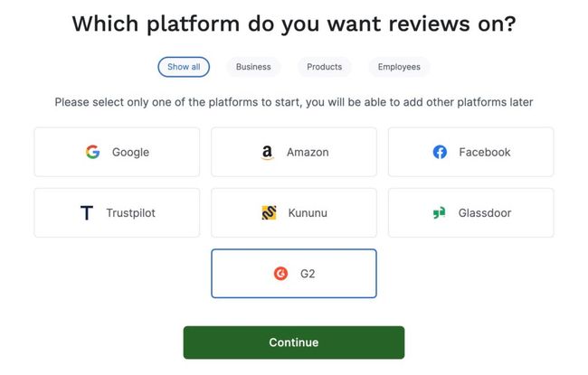588x375 pixels.
Task: Select the Google platform label
Action: (x=130, y=152)
